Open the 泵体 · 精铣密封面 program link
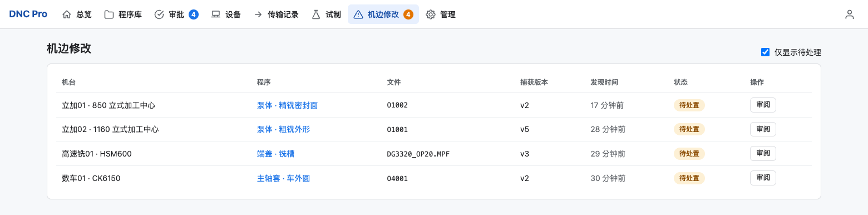The image size is (868, 215). pyautogui.click(x=287, y=105)
